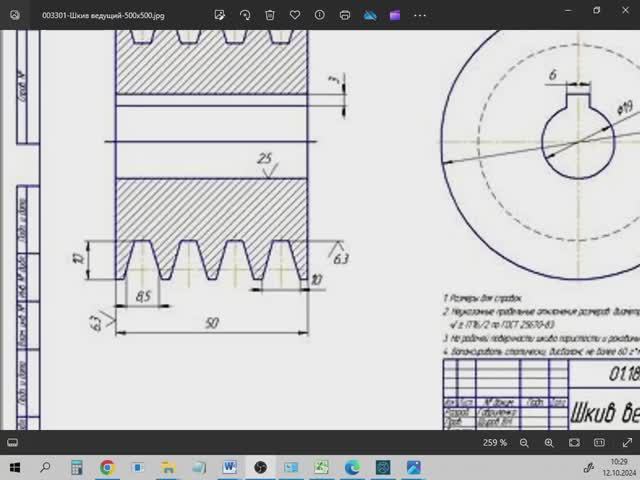The image size is (640, 480).
Task: Open the Edit image tool
Action: (x=220, y=15)
